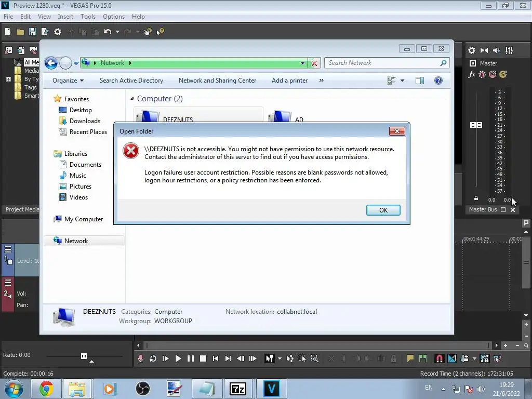Viewport: 532px width, 399px height.
Task: Click Search Active Directory
Action: click(131, 81)
